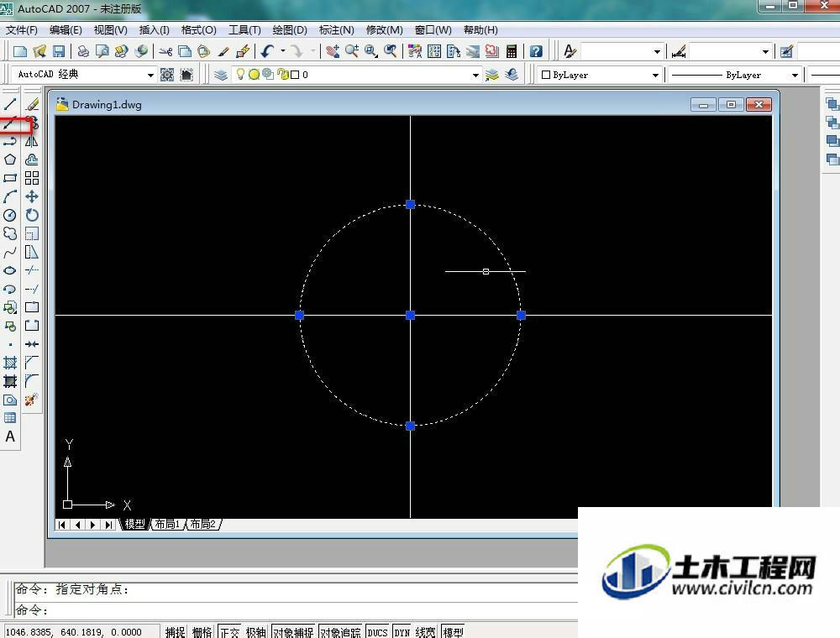This screenshot has height=638, width=840.
Task: Click the center grip of the circle
Action: pos(411,316)
